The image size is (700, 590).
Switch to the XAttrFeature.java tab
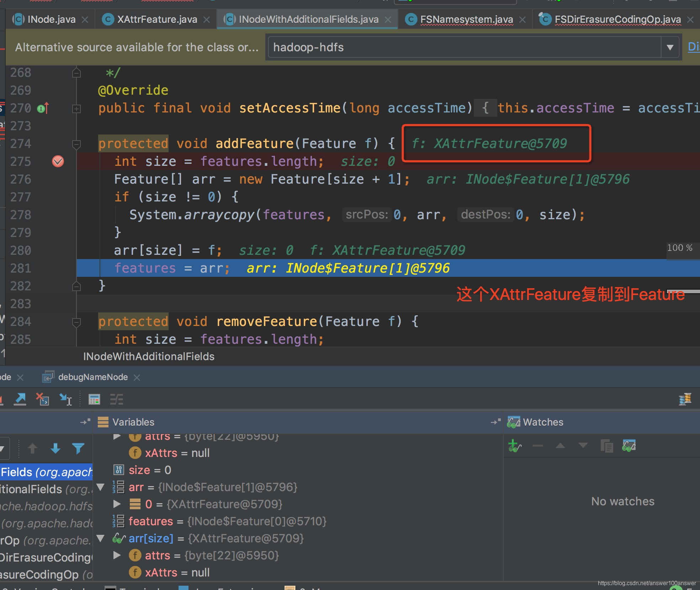tap(157, 19)
